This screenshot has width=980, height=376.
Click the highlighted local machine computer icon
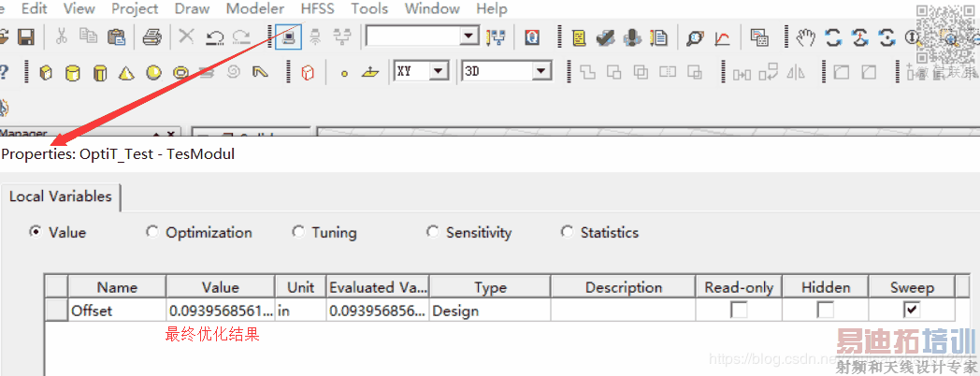pyautogui.click(x=289, y=36)
